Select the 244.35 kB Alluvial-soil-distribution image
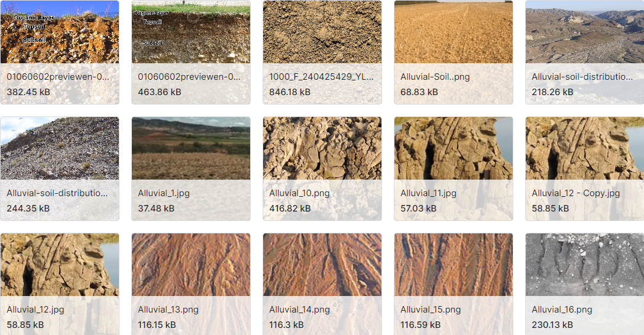The image size is (644, 335). tap(60, 169)
